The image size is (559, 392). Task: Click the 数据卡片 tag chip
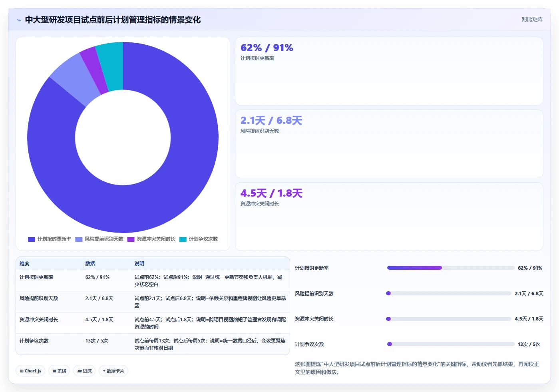pos(113,371)
